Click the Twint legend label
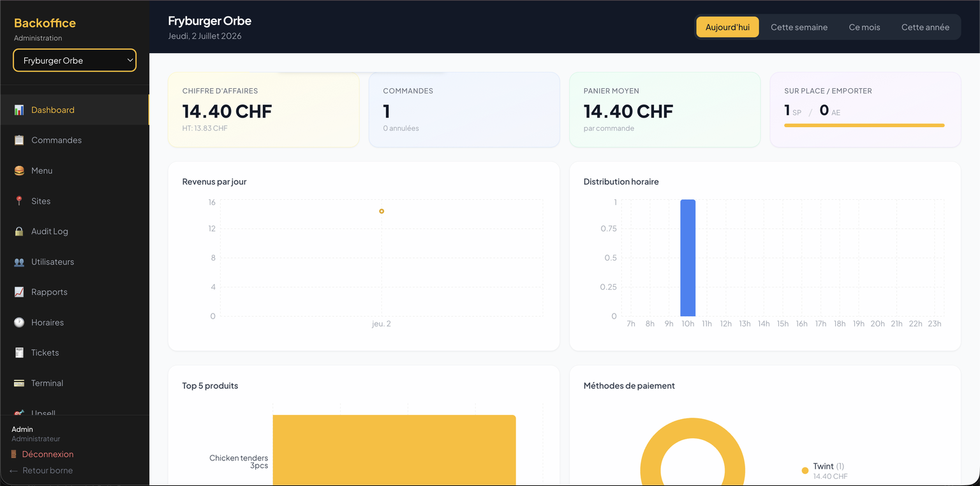This screenshot has height=486, width=980. 829,466
